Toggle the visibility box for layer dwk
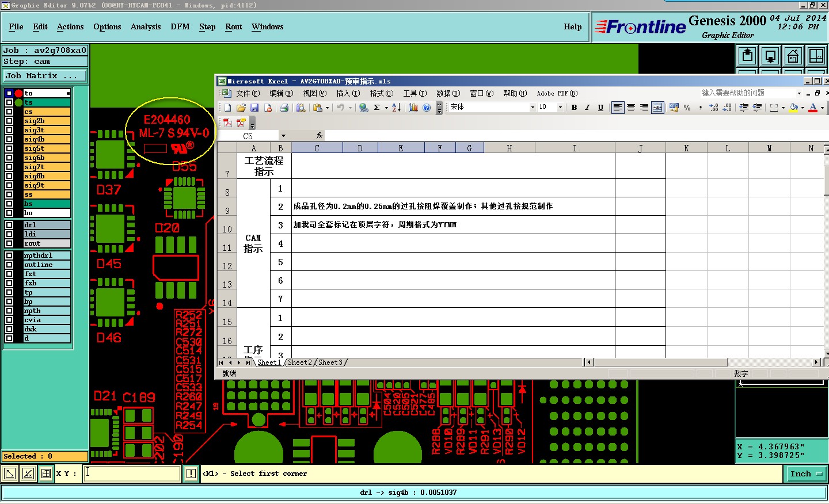Viewport: 829px width, 504px height. (x=9, y=329)
